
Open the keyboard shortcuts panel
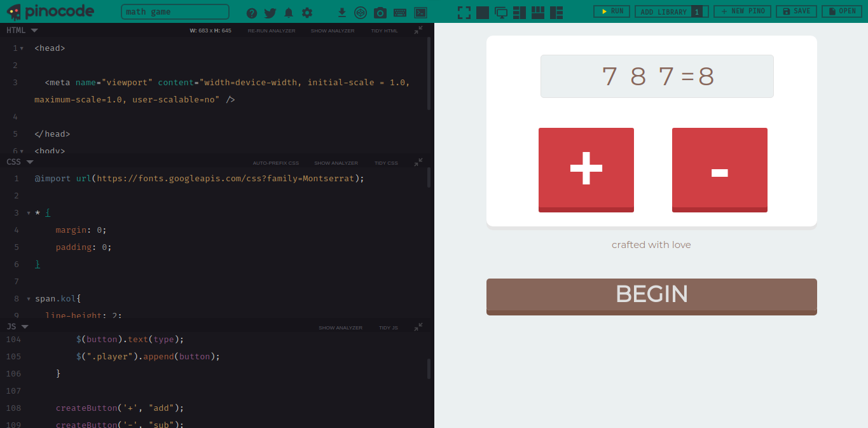point(399,12)
